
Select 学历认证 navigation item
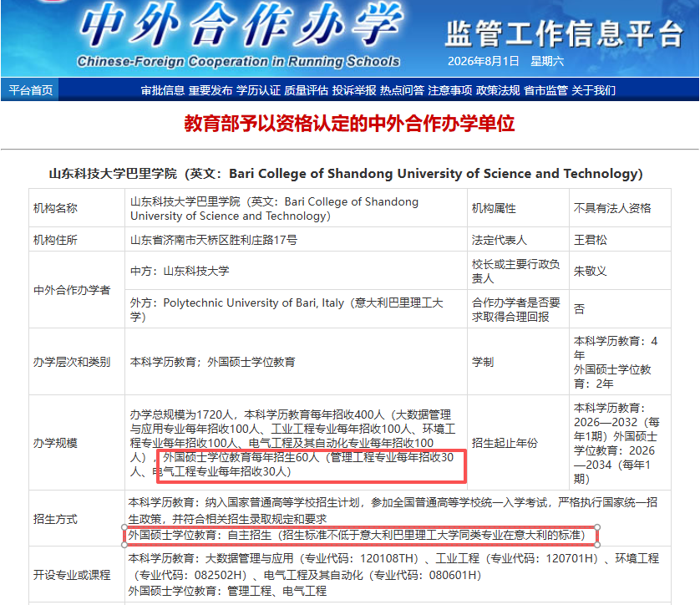click(x=258, y=90)
